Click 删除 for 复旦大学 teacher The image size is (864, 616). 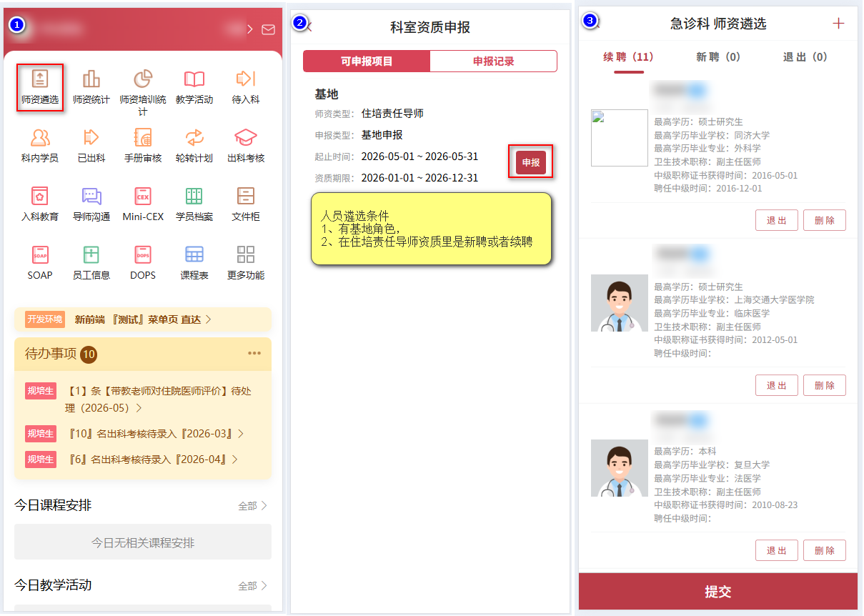pos(825,550)
